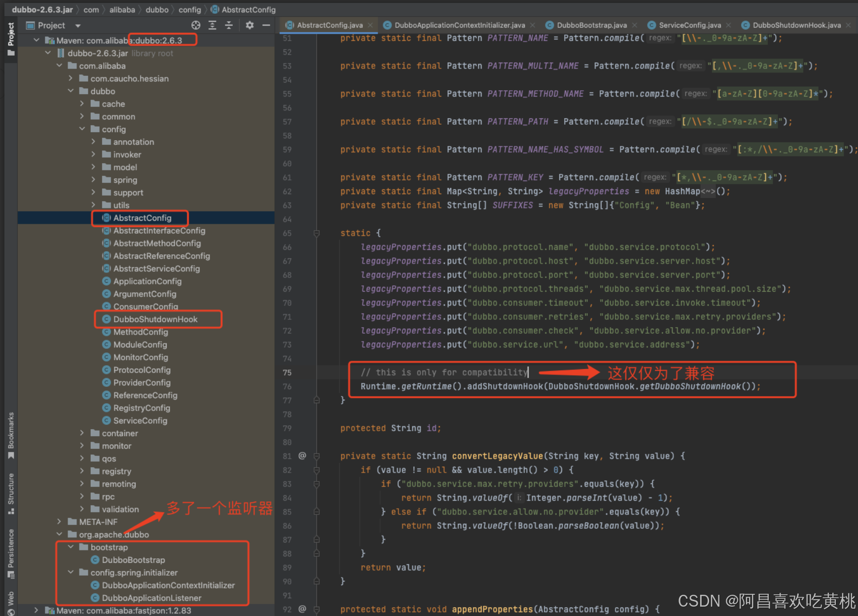Switch to the DubboShutdownHook.java tab
This screenshot has width=858, height=616.
pyautogui.click(x=797, y=25)
